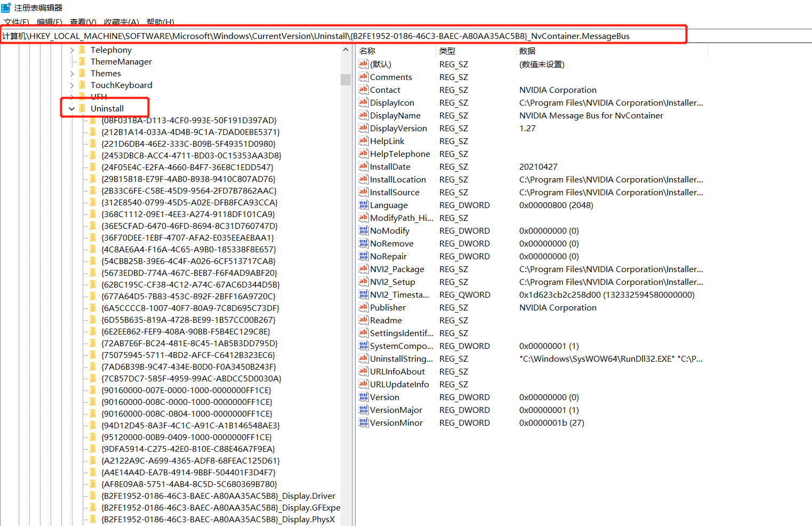Select the _Display.Driver subkey
The width and height of the screenshot is (812, 526).
coord(218,496)
